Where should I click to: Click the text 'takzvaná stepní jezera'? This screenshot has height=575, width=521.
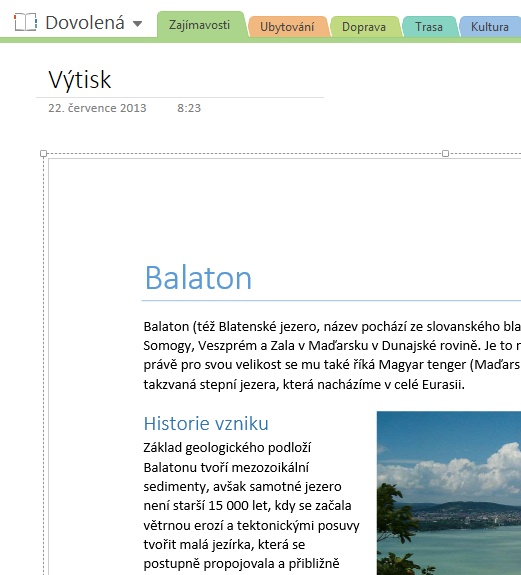tap(210, 384)
